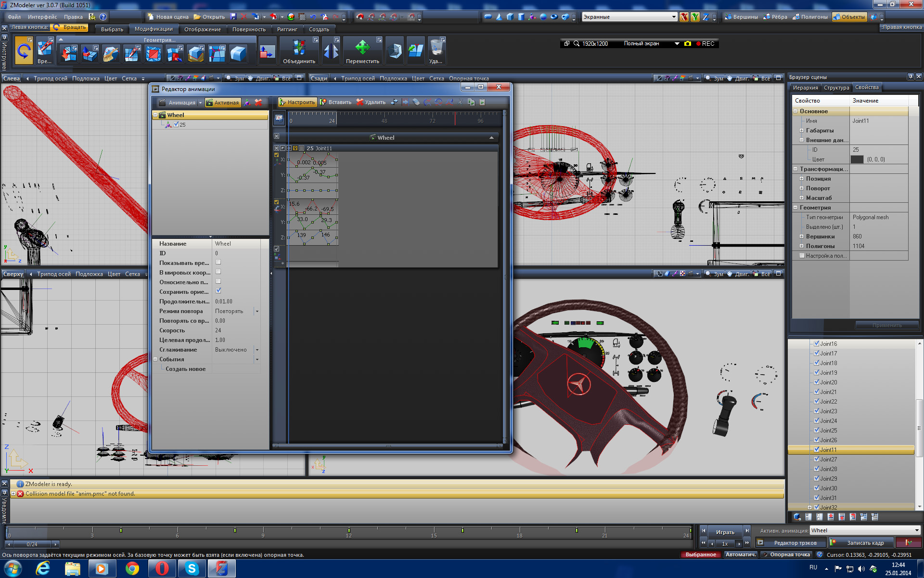Screen dimensions: 924x578
Task: Enable the Показывать время checkbox
Action: (218, 262)
